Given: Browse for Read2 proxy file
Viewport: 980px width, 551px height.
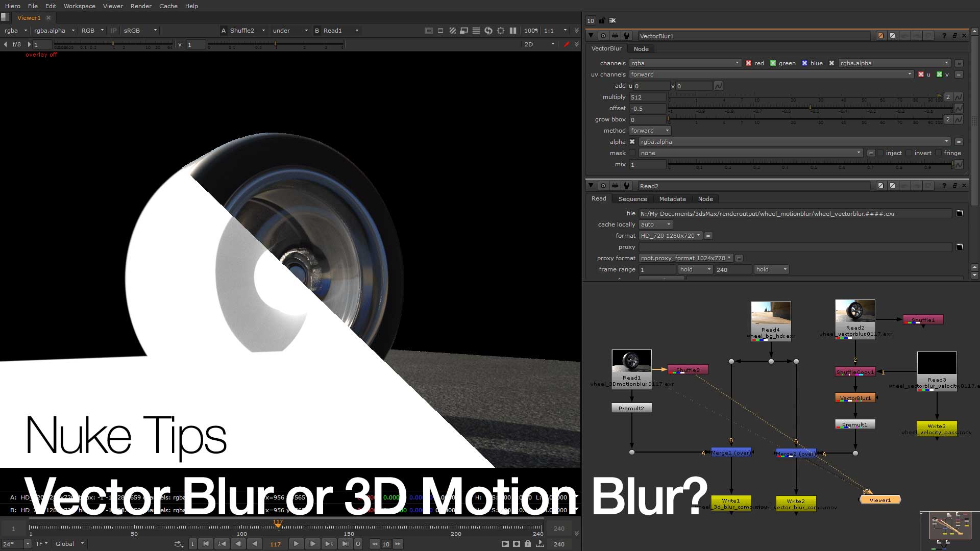Looking at the screenshot, I should pyautogui.click(x=960, y=247).
